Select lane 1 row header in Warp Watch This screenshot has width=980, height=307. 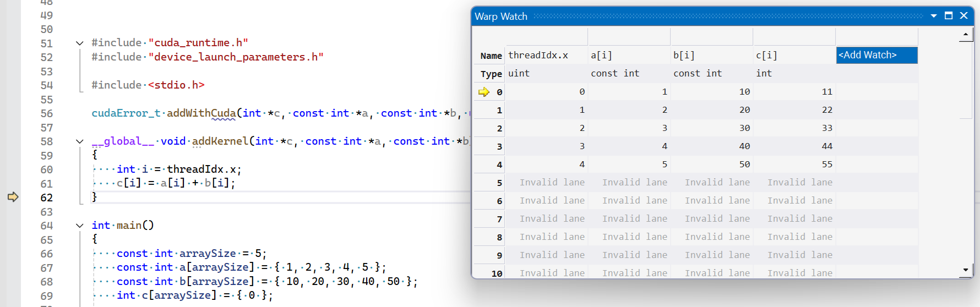(489, 110)
